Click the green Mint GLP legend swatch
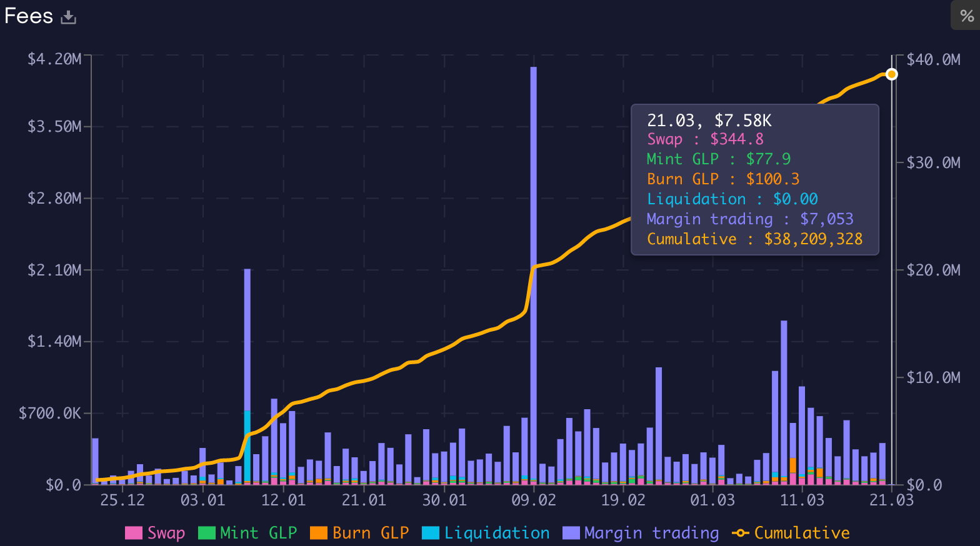980x546 pixels. point(206,533)
